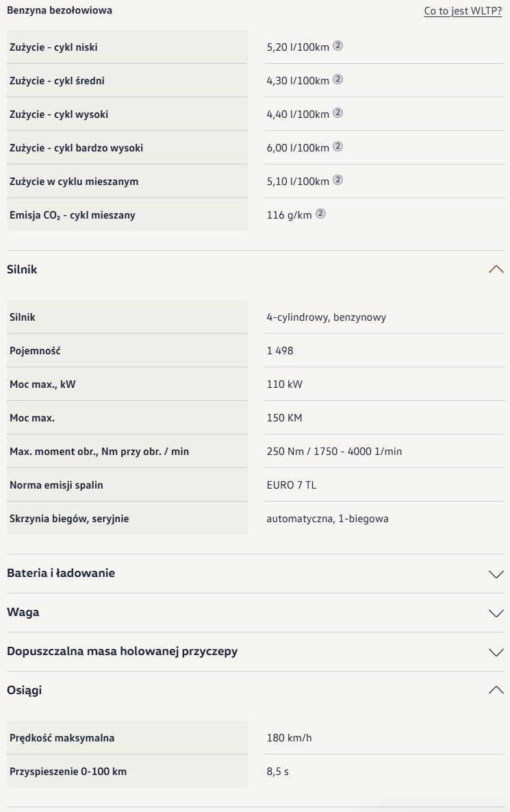Click footnote 2 icon beside 5,20 l/100km

click(337, 46)
